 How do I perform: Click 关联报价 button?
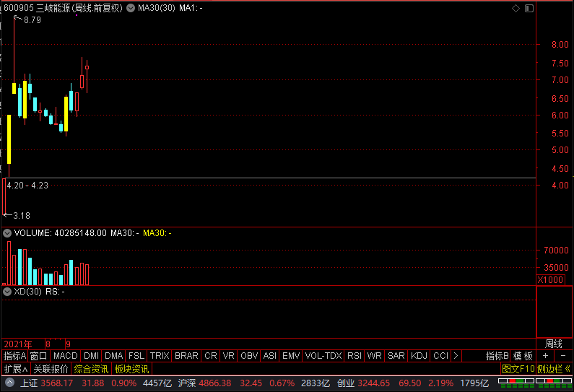[x=51, y=369]
